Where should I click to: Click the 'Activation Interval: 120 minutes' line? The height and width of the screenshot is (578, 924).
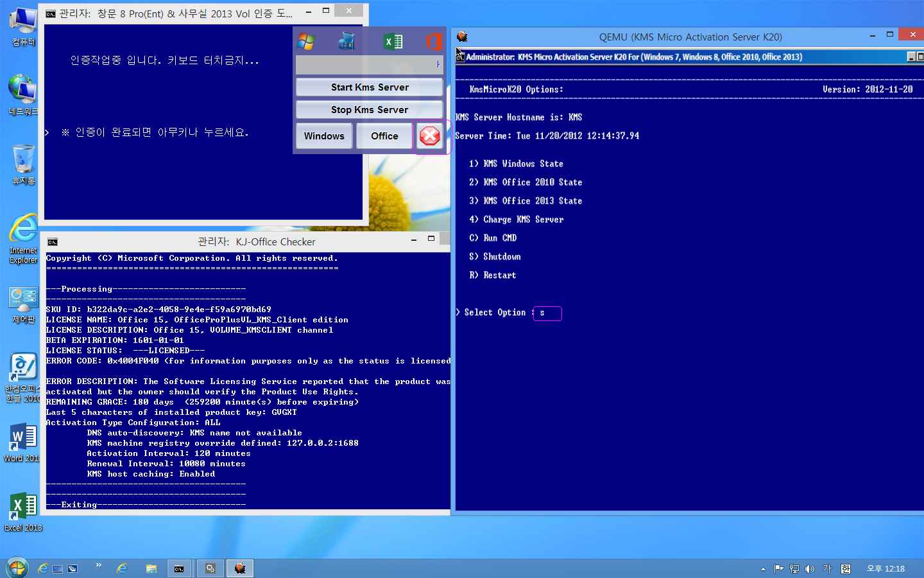click(169, 453)
